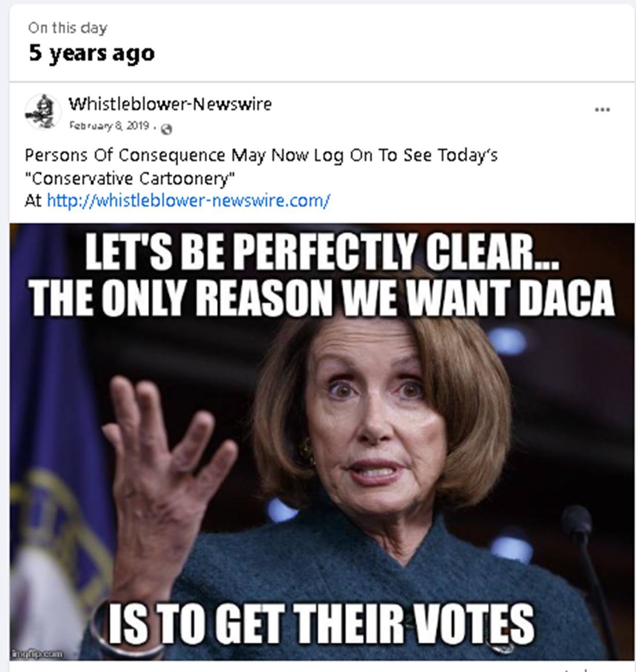Click the globe public visibility icon
This screenshot has width=636, height=672.
(167, 129)
